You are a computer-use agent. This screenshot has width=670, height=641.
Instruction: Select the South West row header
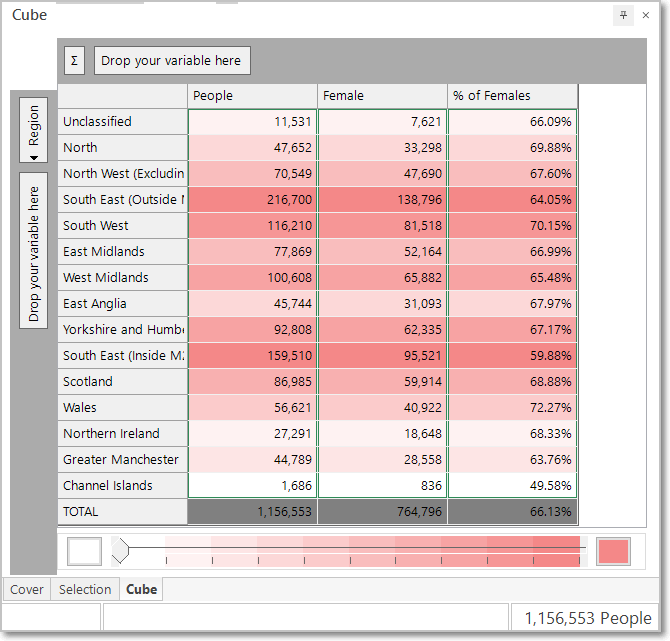tap(123, 226)
